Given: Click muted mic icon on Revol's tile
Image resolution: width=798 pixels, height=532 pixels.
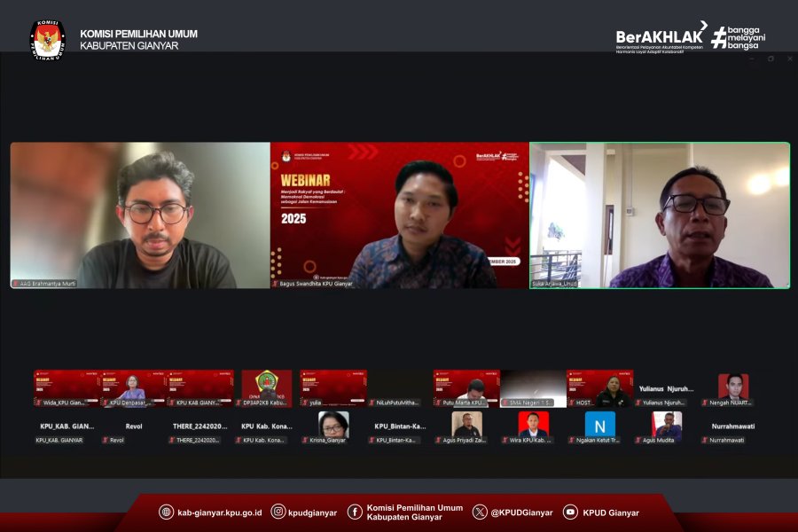Looking at the screenshot, I should [x=105, y=440].
